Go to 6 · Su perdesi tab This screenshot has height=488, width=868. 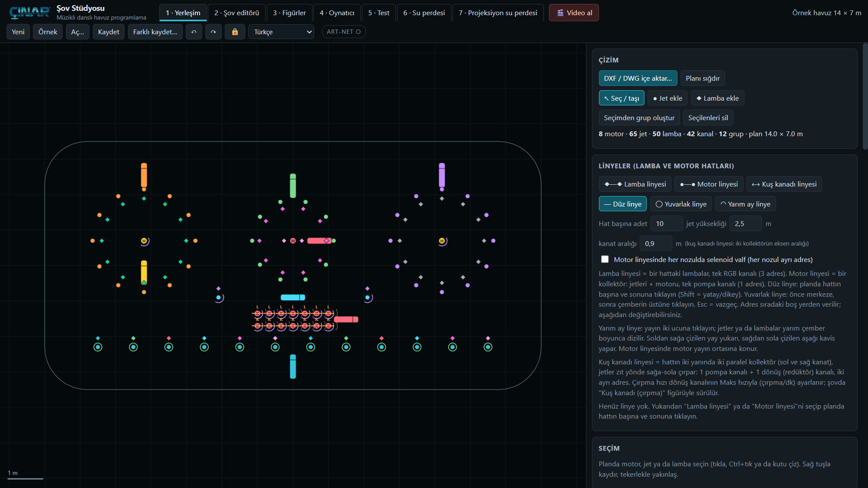click(424, 13)
